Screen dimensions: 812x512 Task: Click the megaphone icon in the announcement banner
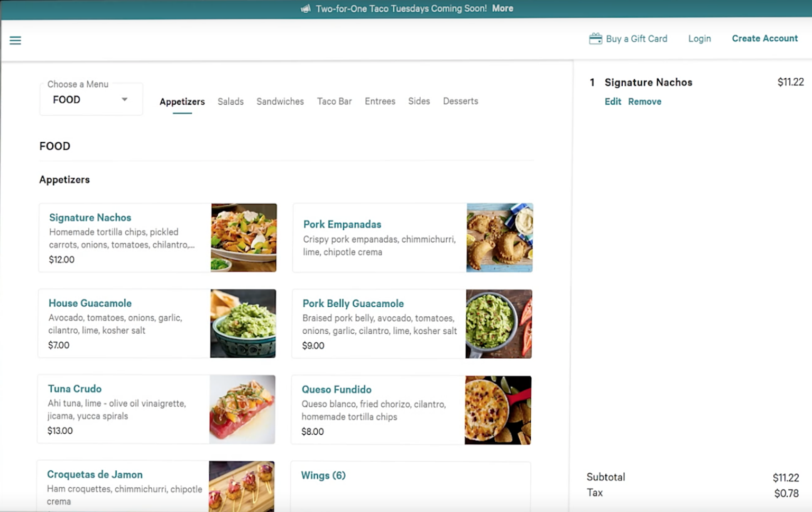tap(306, 8)
